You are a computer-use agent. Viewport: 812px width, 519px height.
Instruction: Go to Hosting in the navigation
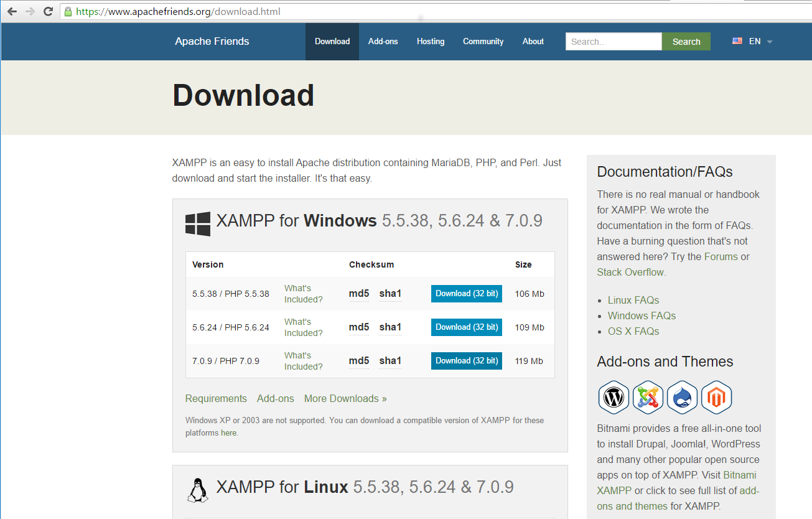coord(431,42)
